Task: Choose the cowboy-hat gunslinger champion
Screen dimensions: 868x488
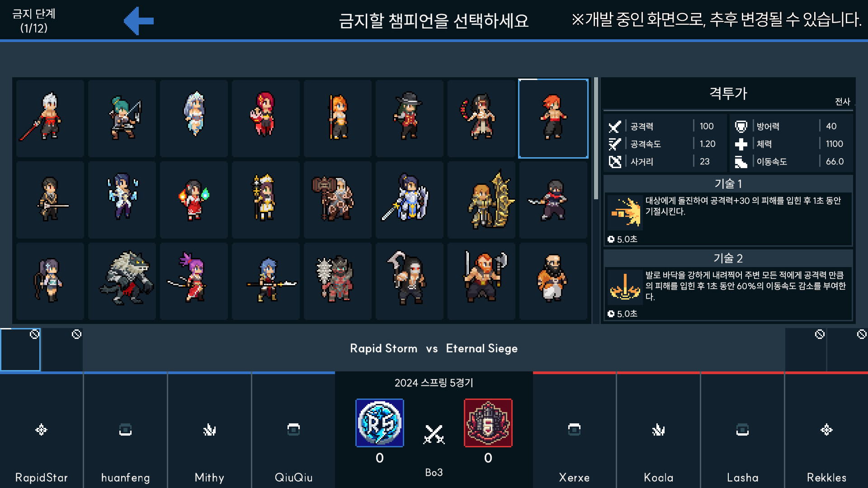Action: coord(409,118)
